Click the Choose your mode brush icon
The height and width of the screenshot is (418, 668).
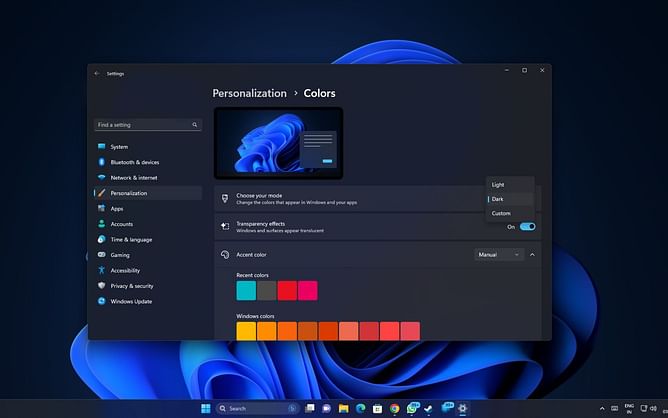[x=225, y=198]
